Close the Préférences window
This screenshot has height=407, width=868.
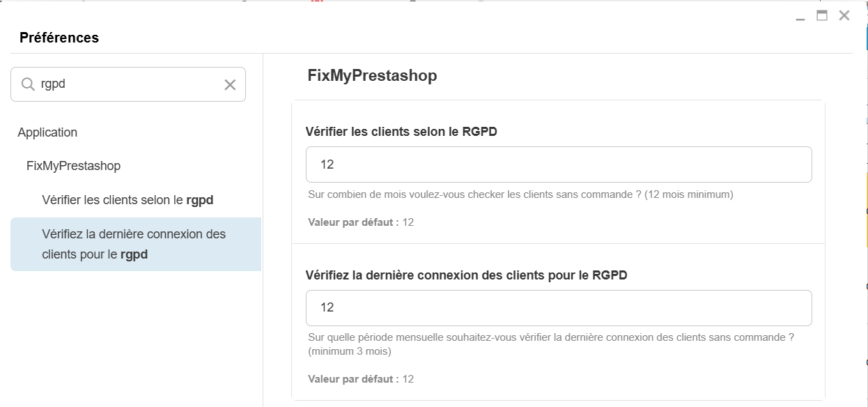point(844,15)
